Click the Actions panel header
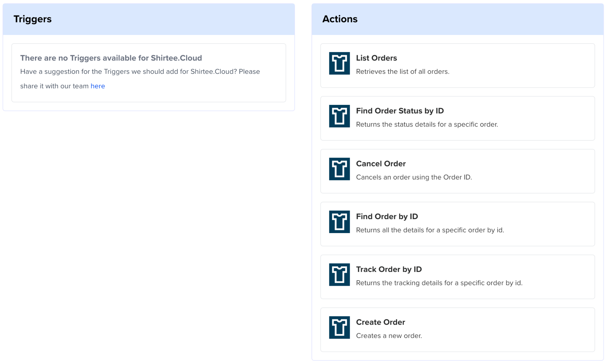The image size is (607, 364). click(340, 19)
